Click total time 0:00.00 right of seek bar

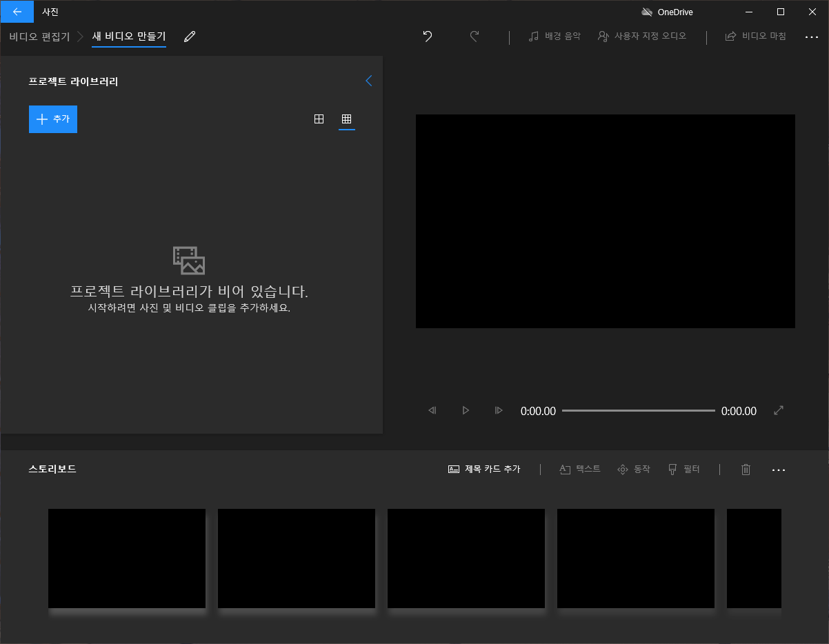[x=739, y=411]
